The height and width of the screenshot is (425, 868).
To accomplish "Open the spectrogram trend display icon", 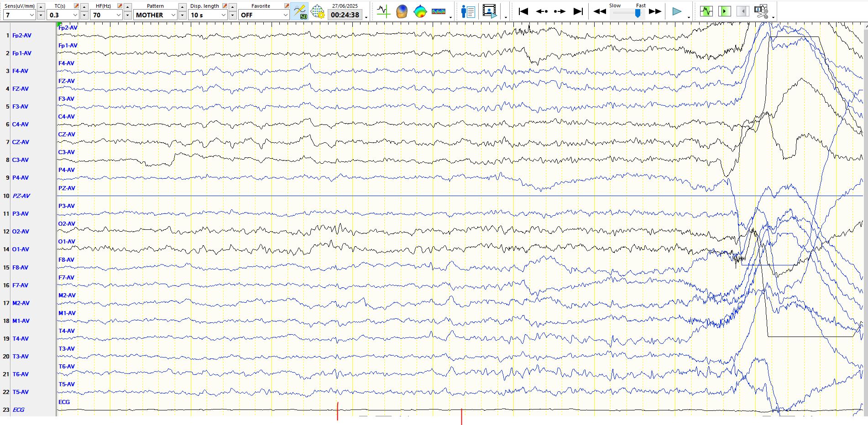I will tap(439, 11).
